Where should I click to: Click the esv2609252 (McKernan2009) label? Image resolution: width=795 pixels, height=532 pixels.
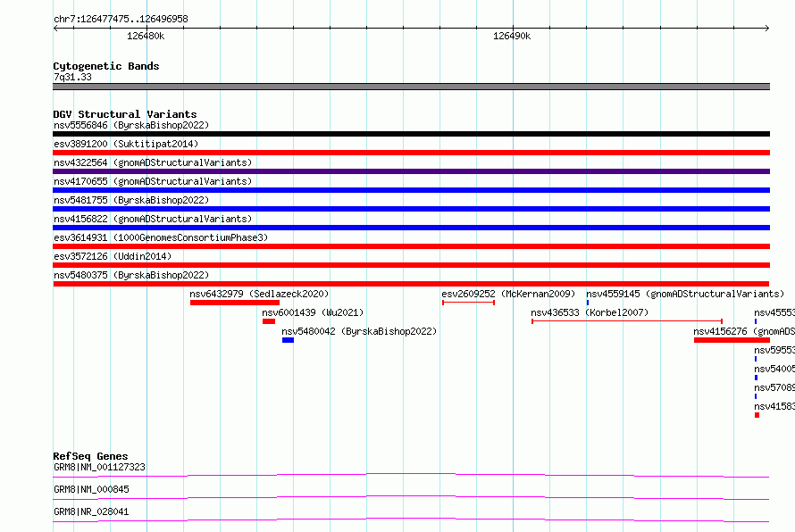[508, 294]
